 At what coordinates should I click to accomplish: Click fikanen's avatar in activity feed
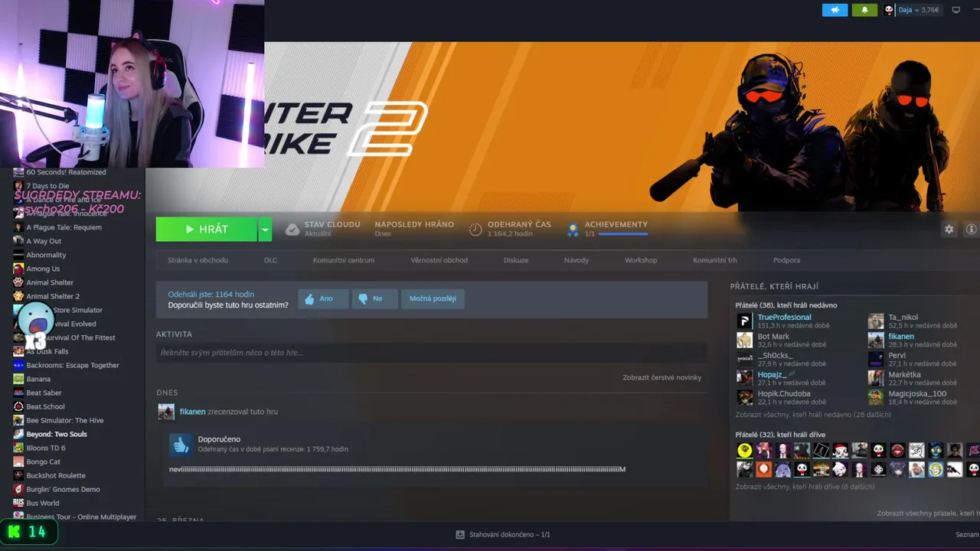[166, 412]
